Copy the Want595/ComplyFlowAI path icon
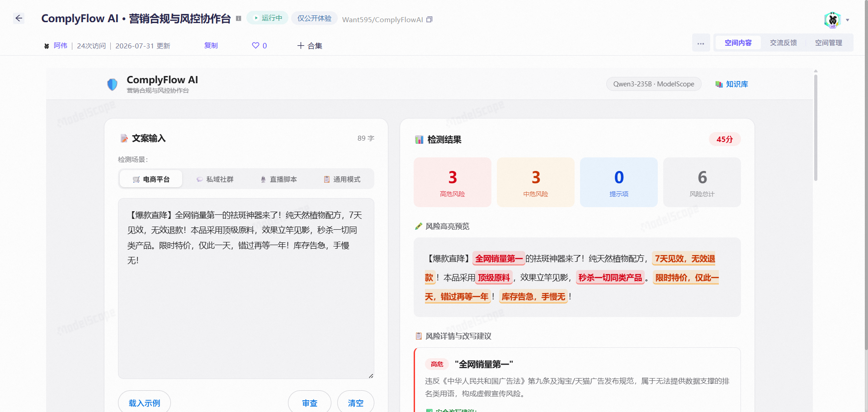The image size is (868, 412). pos(429,19)
